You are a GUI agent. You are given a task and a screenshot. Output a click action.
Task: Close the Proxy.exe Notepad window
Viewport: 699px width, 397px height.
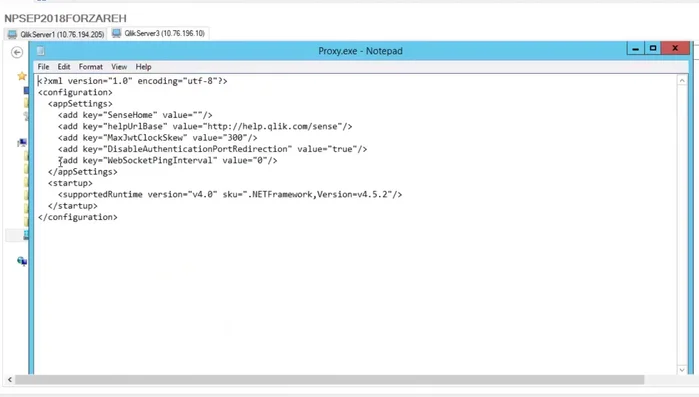click(675, 48)
